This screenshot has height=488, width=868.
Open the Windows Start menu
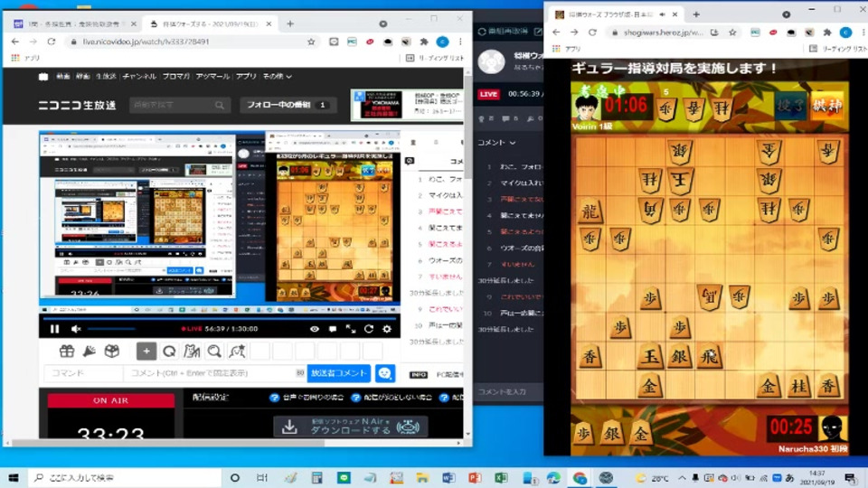coord(14,477)
